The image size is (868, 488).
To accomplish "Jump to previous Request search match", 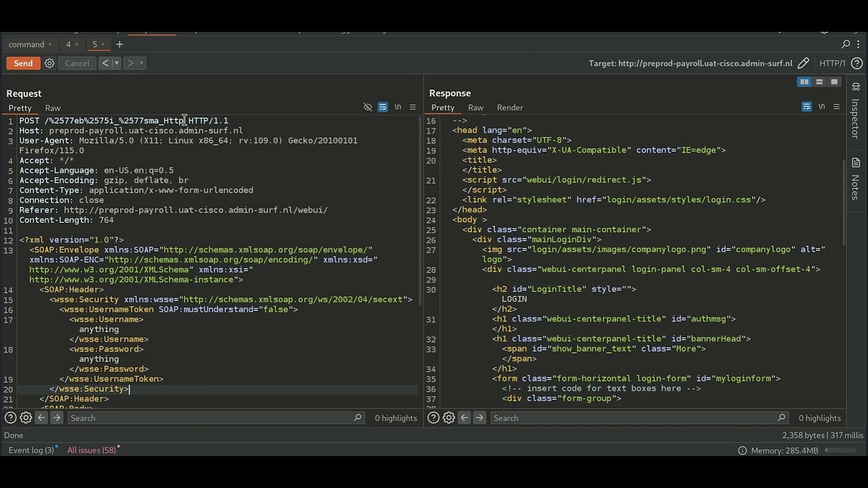I will coord(41,418).
